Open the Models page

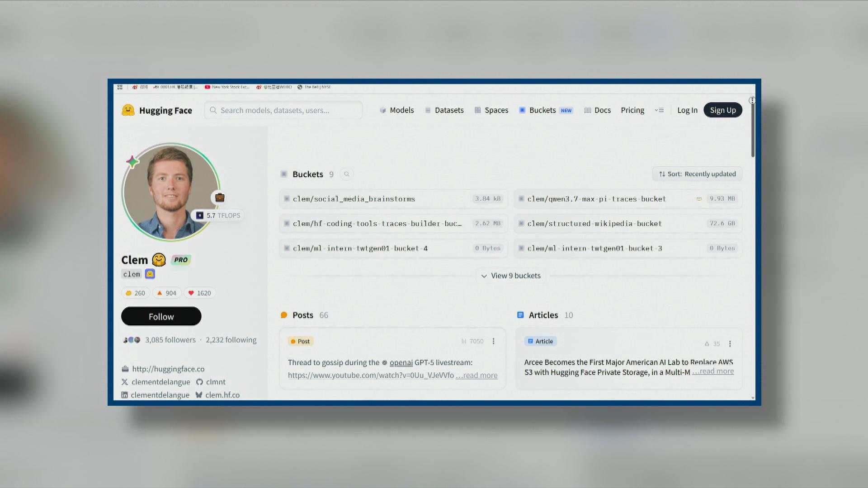[396, 110]
